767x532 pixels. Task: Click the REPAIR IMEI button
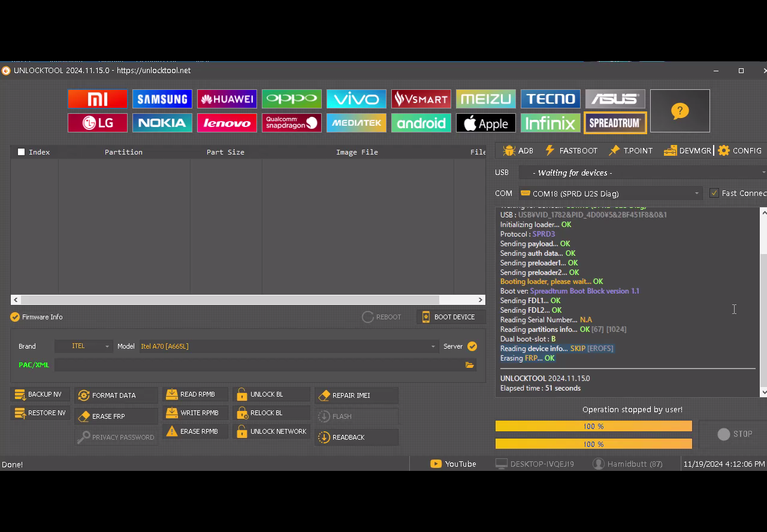tap(357, 395)
